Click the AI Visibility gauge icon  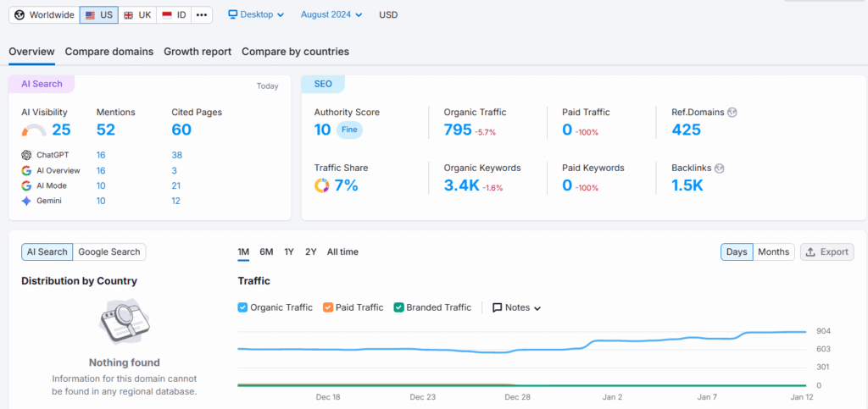(x=34, y=130)
